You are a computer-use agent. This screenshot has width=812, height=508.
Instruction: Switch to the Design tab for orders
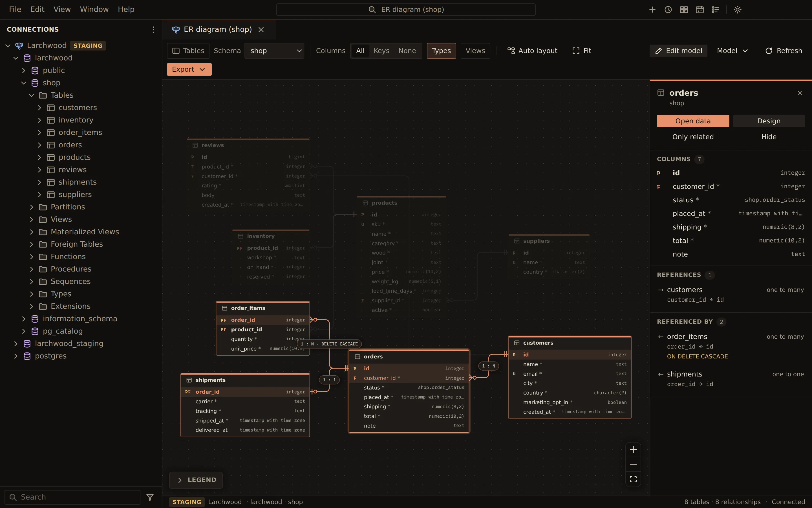point(769,121)
